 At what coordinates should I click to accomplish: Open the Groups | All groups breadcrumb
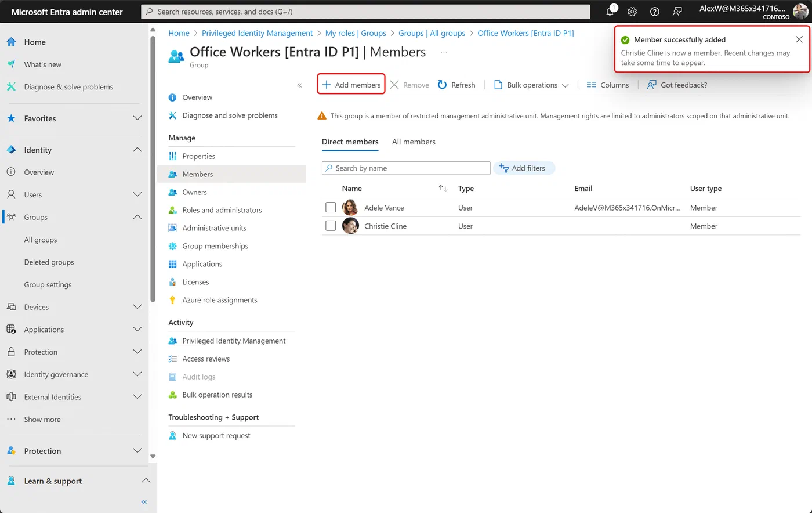pos(432,33)
